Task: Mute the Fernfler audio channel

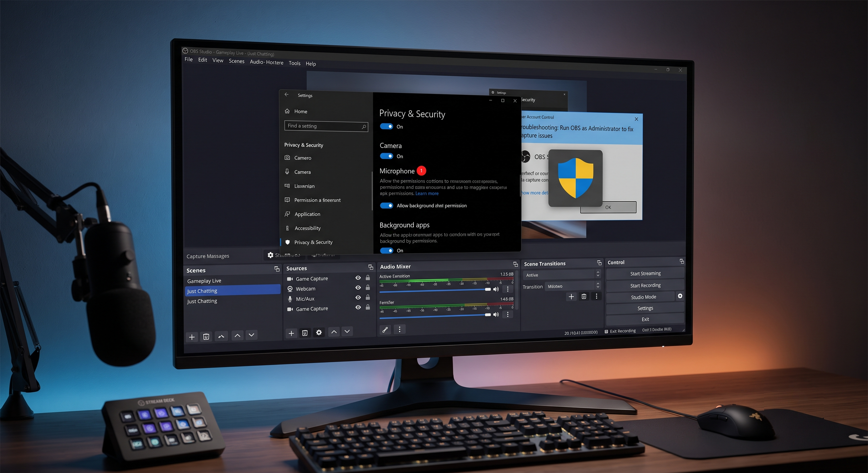Action: pos(496,314)
